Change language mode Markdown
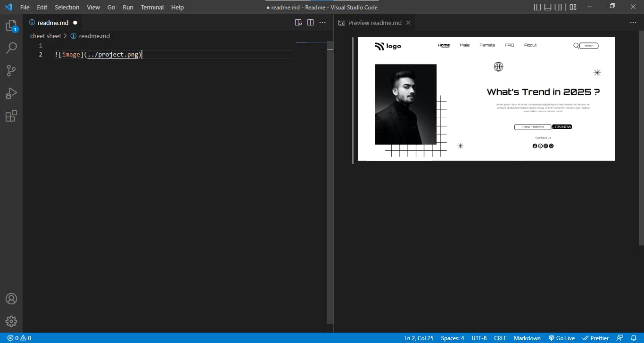Screen dimensions: 644x343 click(x=527, y=338)
